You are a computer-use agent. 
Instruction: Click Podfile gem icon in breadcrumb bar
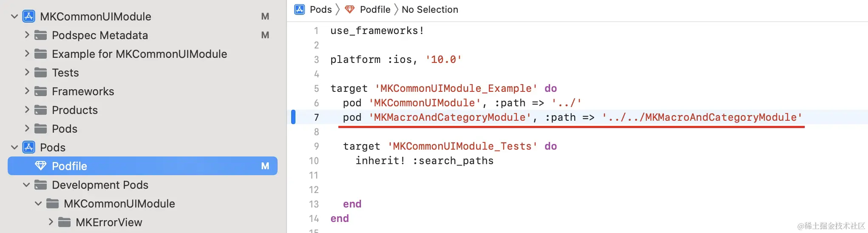[x=350, y=9]
